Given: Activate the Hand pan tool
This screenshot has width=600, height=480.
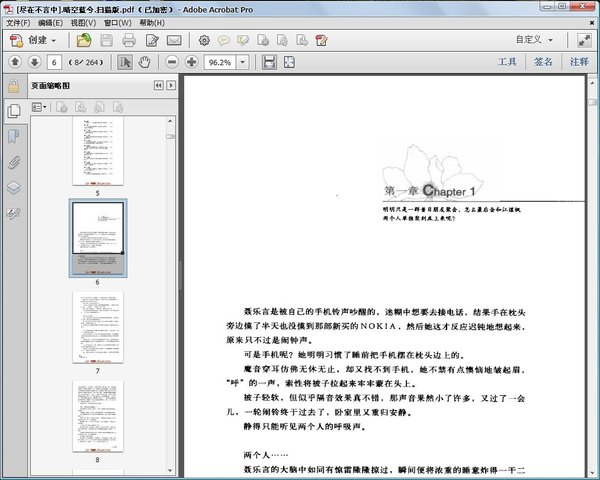Looking at the screenshot, I should pos(145,62).
